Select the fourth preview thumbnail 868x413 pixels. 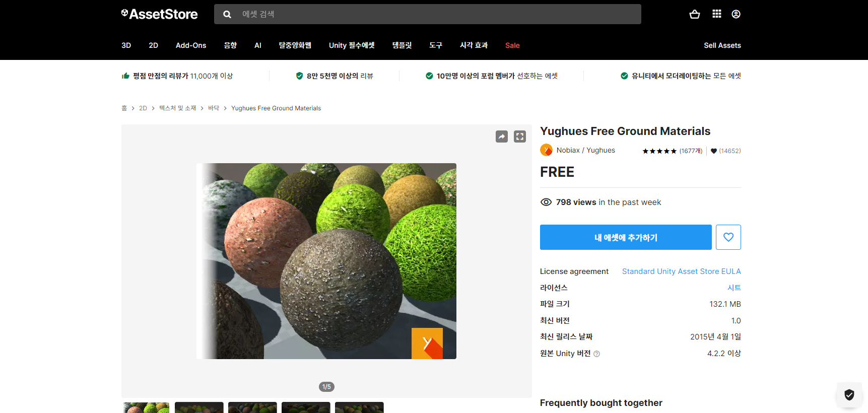point(306,407)
